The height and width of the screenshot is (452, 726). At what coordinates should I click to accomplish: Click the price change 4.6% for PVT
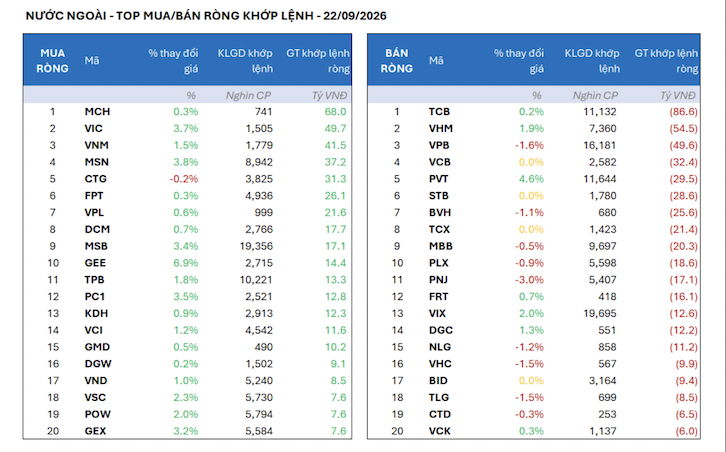(531, 179)
